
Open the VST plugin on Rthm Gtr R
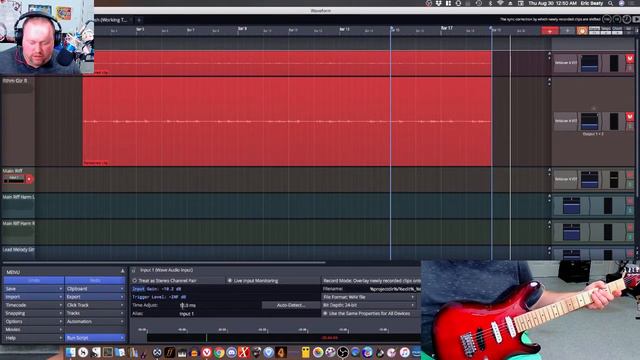[566, 121]
